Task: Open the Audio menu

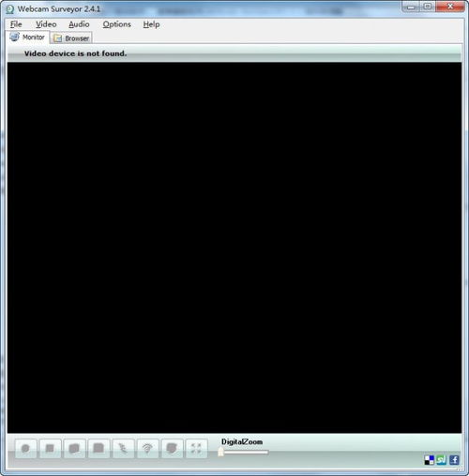Action: coord(79,24)
